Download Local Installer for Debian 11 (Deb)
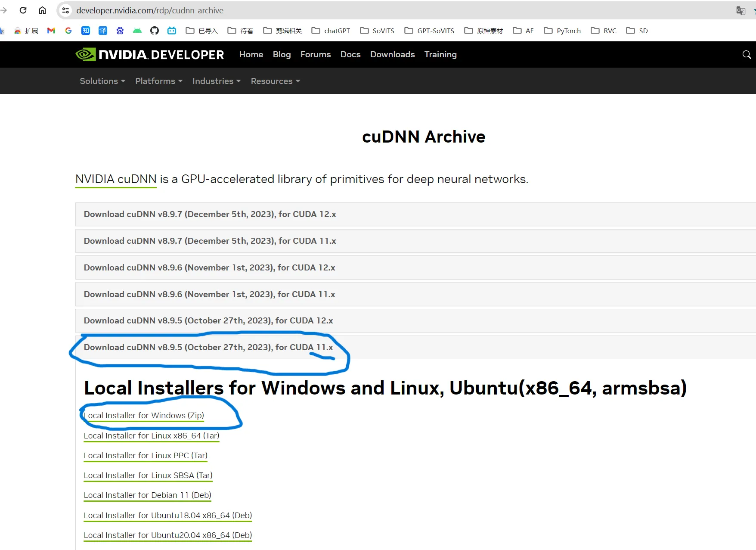756x550 pixels. 148,495
